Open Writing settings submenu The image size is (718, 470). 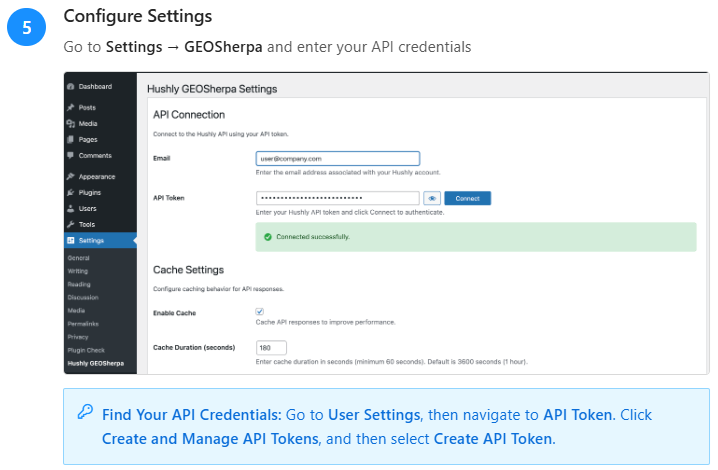[77, 271]
